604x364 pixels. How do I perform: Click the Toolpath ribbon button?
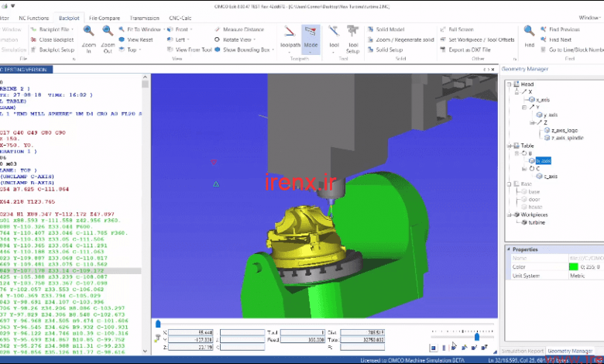click(x=290, y=39)
